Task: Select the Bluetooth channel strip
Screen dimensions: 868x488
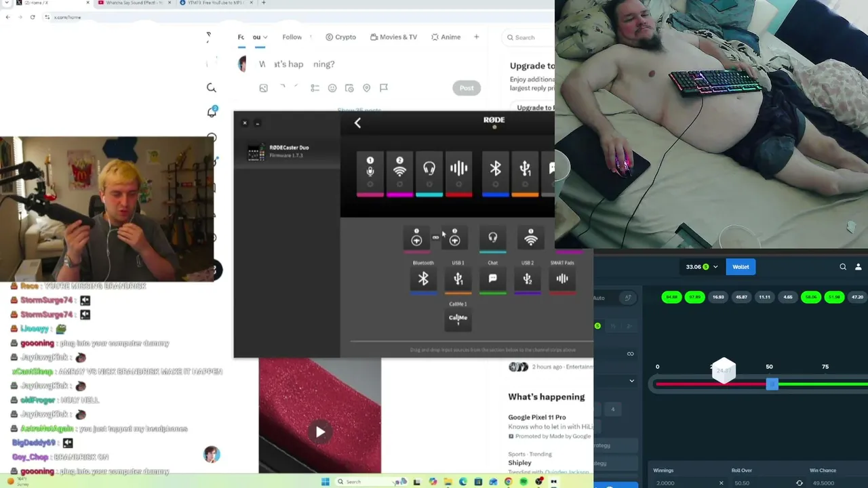Action: 495,175
